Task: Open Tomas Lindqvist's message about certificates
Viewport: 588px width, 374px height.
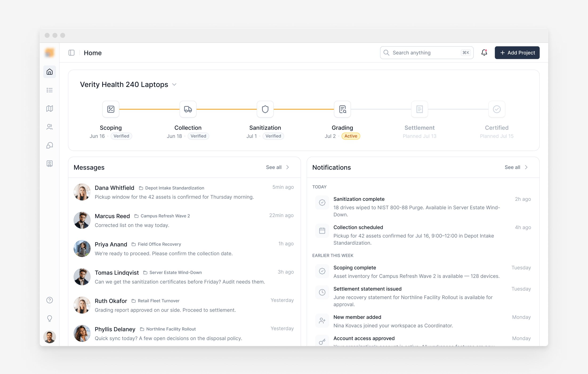Action: tap(184, 277)
